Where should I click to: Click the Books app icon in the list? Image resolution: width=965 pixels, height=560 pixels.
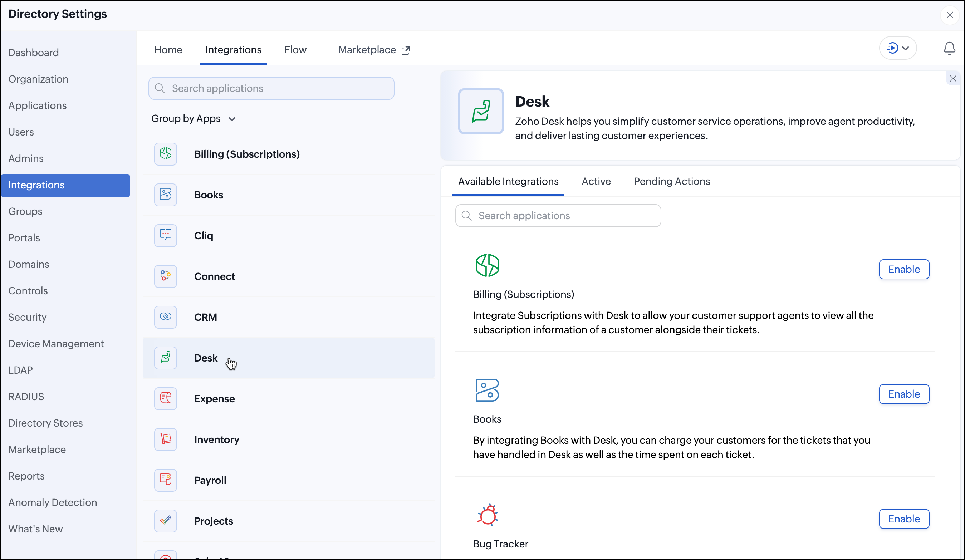166,195
